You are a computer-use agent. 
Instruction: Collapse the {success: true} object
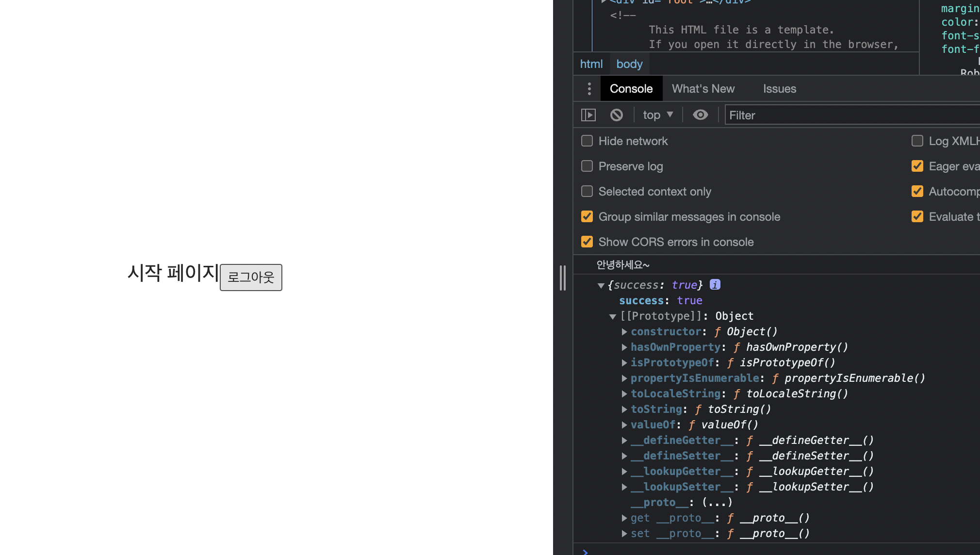601,286
